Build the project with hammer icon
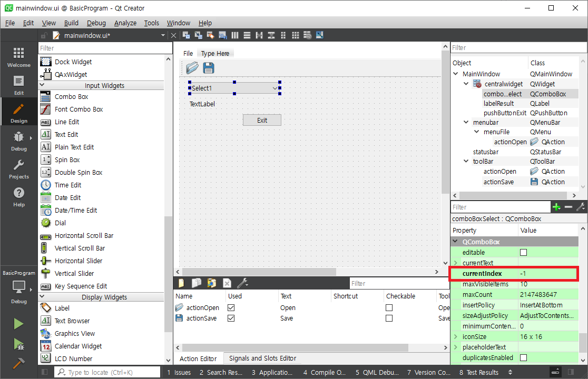The image size is (588, 379). pyautogui.click(x=18, y=363)
